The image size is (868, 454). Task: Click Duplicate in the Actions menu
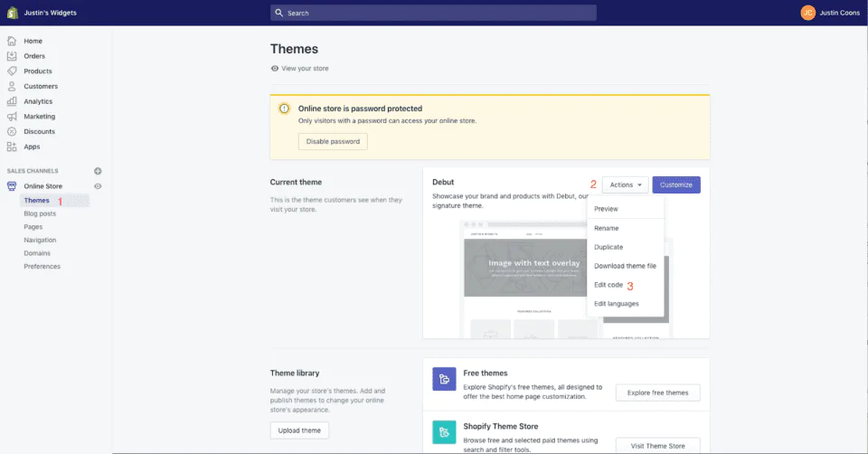[x=609, y=247]
